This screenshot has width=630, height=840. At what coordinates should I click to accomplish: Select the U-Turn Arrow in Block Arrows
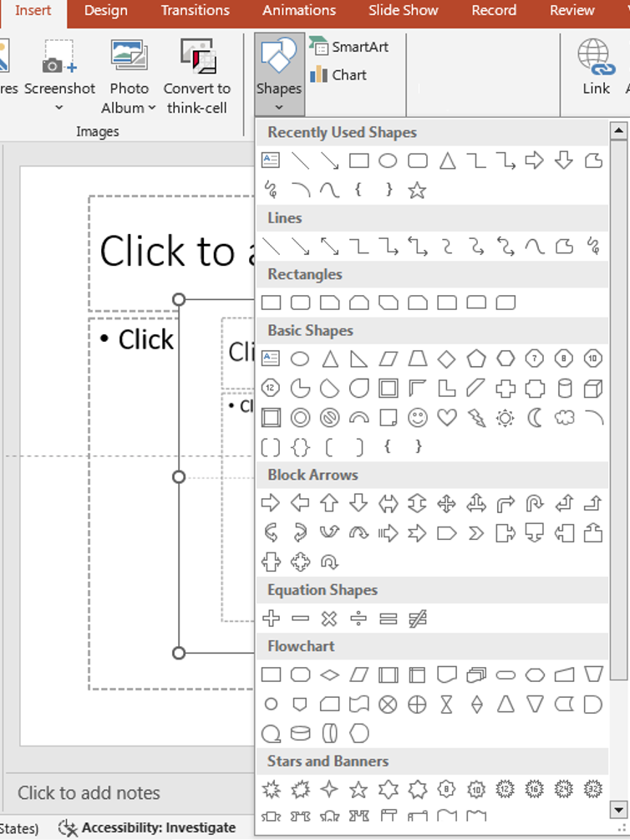[535, 503]
